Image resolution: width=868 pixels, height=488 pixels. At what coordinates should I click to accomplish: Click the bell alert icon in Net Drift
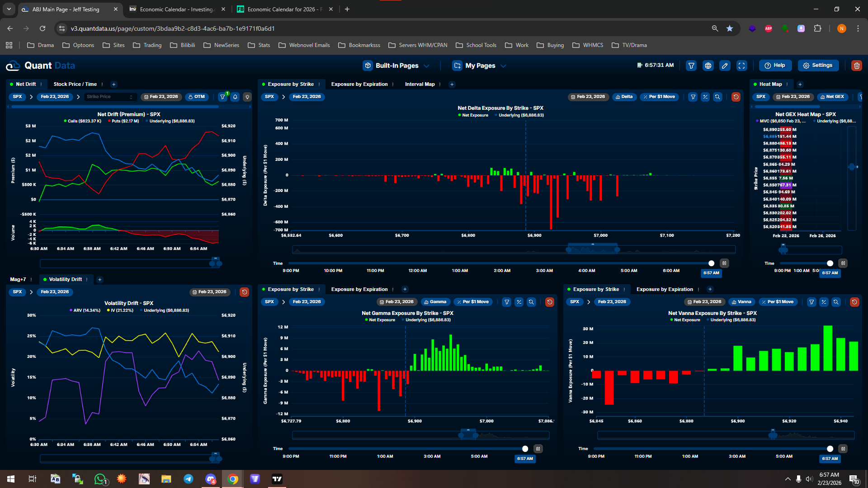pyautogui.click(x=235, y=97)
